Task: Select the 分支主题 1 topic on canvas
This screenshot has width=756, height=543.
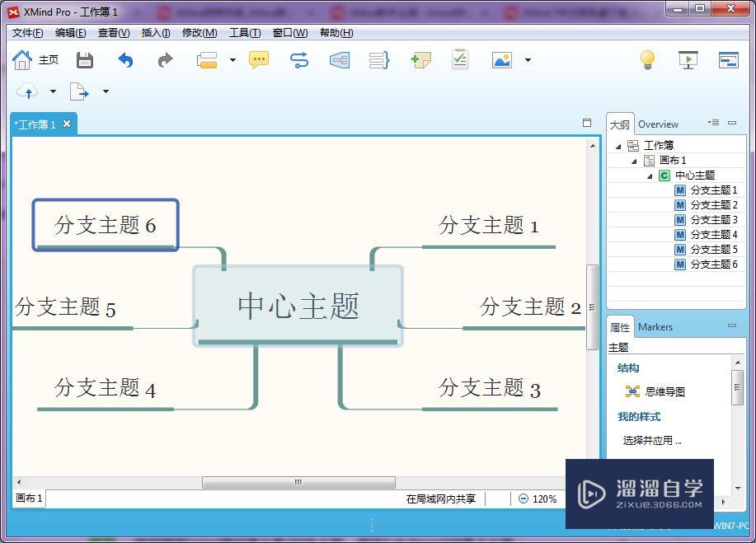Action: pyautogui.click(x=488, y=230)
